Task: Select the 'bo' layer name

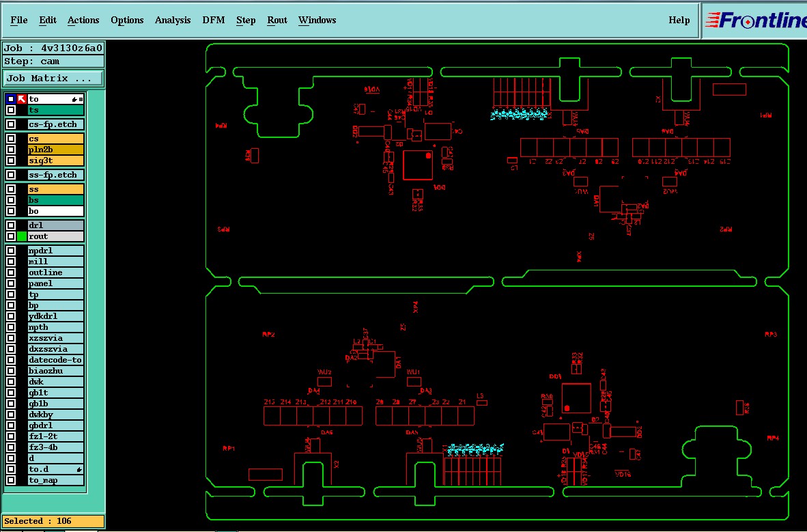Action: (55, 210)
